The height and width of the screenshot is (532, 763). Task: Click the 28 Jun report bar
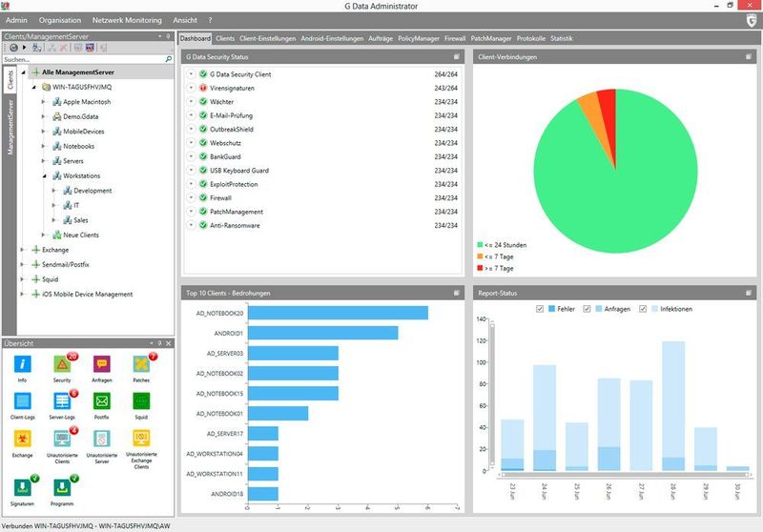[x=673, y=406]
